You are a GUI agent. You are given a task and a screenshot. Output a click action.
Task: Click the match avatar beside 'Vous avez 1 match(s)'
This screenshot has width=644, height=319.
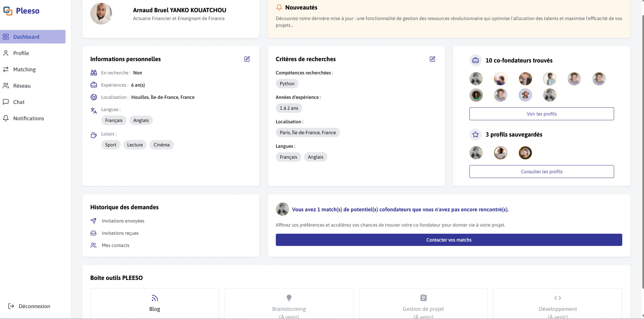coord(282,209)
